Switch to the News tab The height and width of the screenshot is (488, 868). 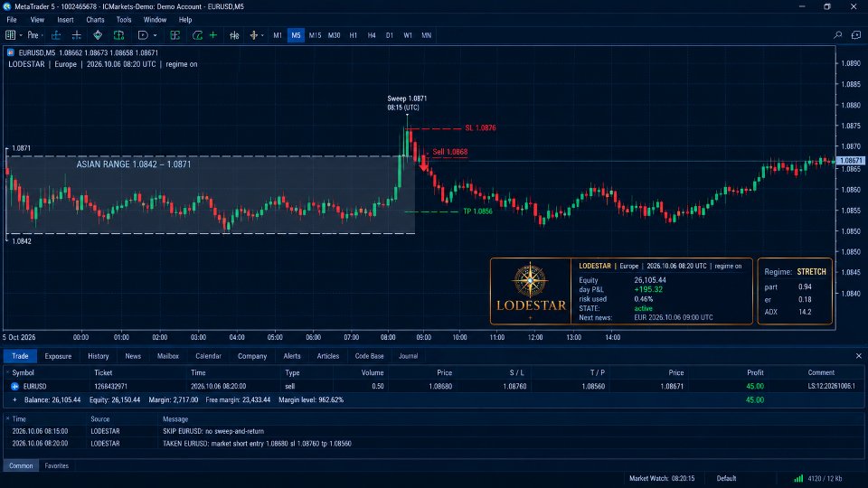coord(133,356)
